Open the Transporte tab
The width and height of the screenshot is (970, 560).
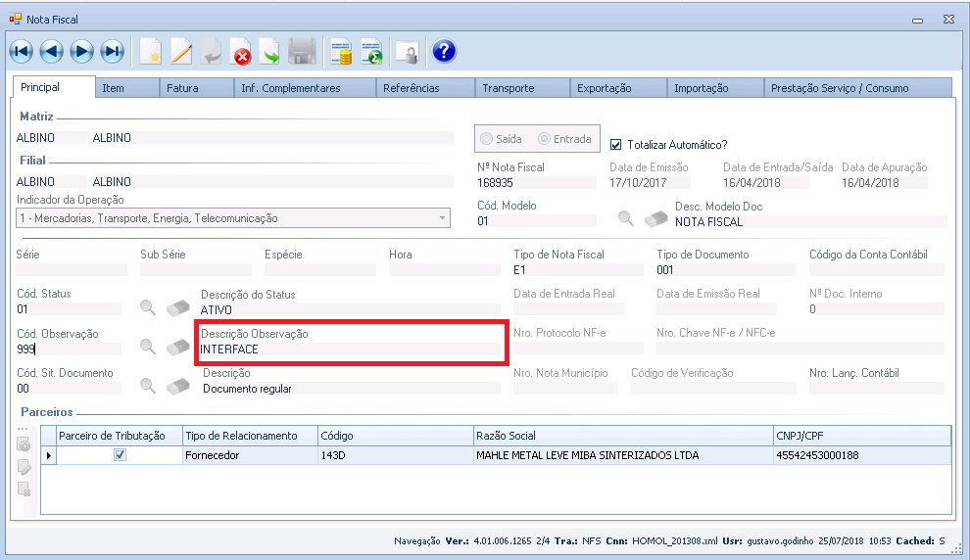[x=508, y=88]
